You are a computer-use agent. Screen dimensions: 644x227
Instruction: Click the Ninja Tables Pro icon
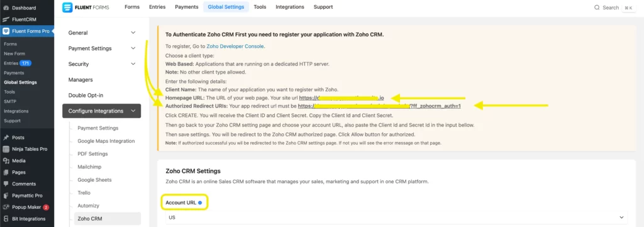[x=6, y=149]
